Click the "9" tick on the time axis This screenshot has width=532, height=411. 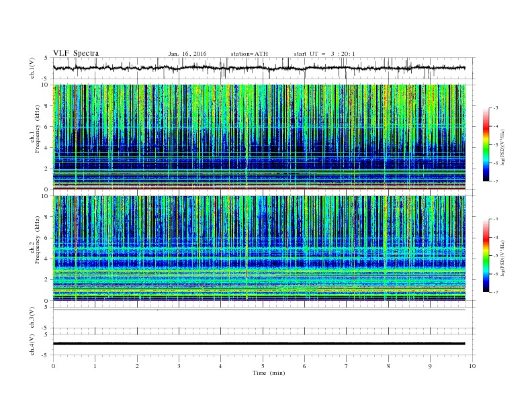pyautogui.click(x=430, y=366)
